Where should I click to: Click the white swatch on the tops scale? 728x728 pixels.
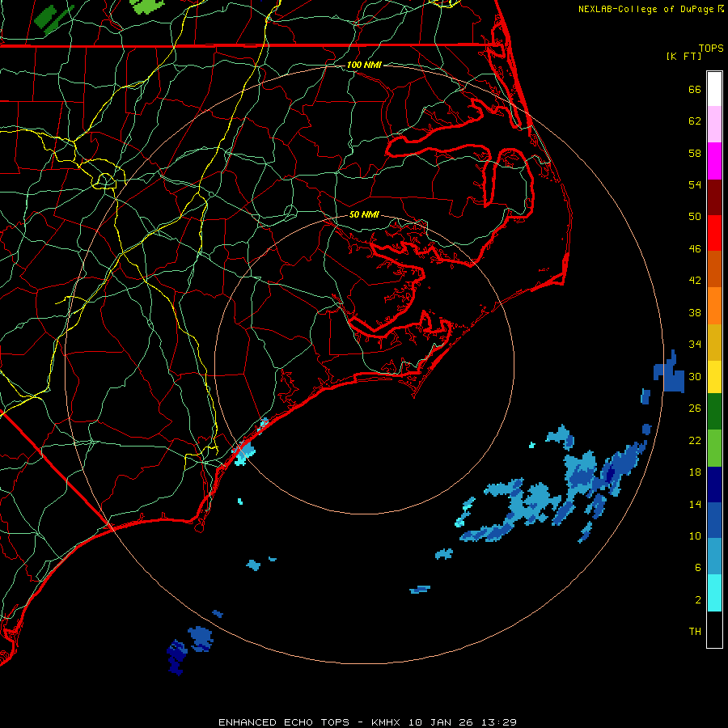point(714,89)
